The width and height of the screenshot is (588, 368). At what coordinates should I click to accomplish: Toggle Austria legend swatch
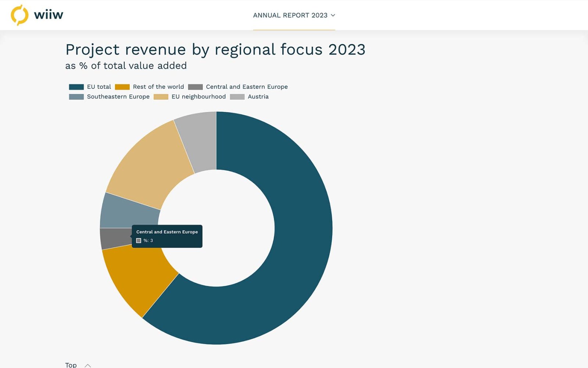tap(237, 97)
